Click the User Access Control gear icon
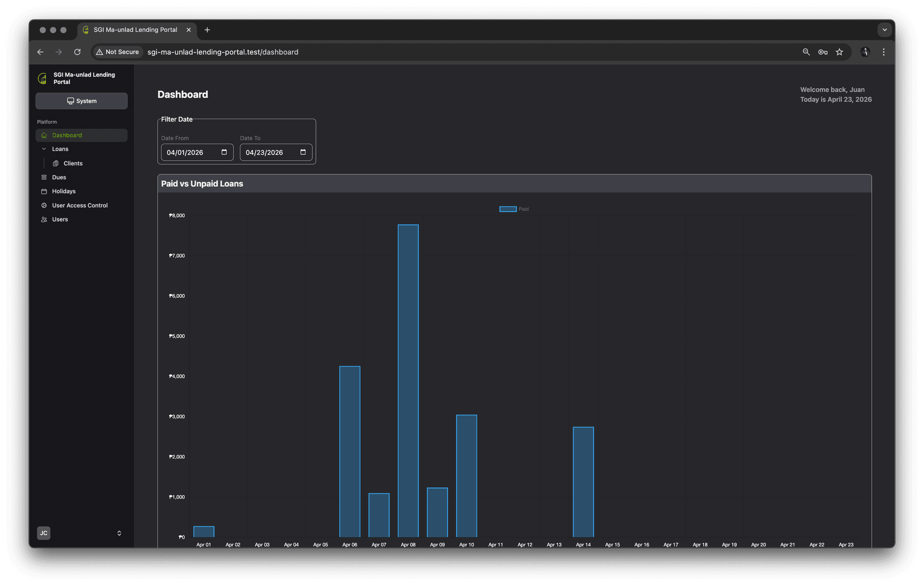 click(x=44, y=205)
